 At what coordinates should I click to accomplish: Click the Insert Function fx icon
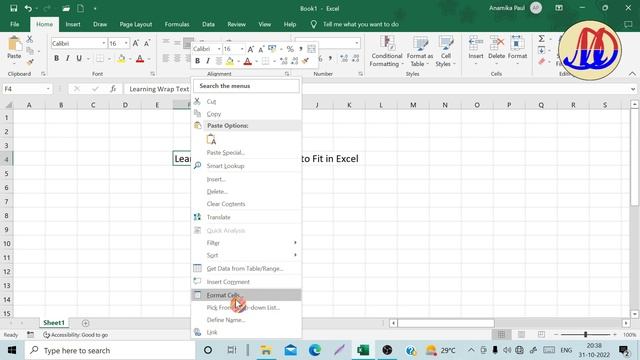[x=113, y=89]
